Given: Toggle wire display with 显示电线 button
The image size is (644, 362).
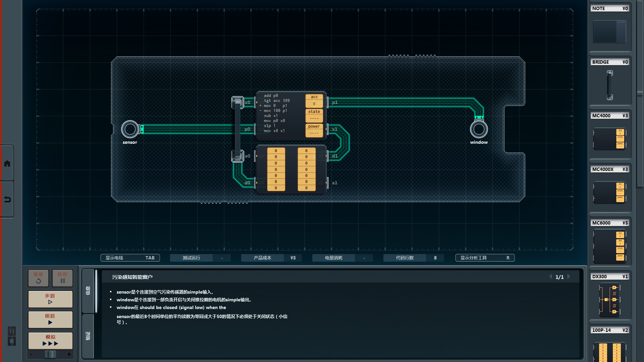Looking at the screenshot, I should (x=130, y=258).
